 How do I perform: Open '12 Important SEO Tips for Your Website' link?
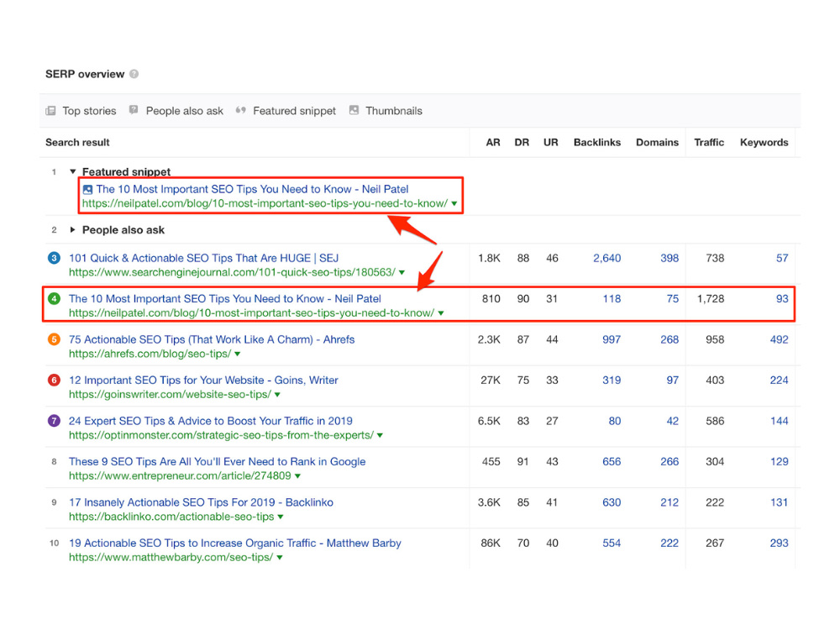click(203, 381)
